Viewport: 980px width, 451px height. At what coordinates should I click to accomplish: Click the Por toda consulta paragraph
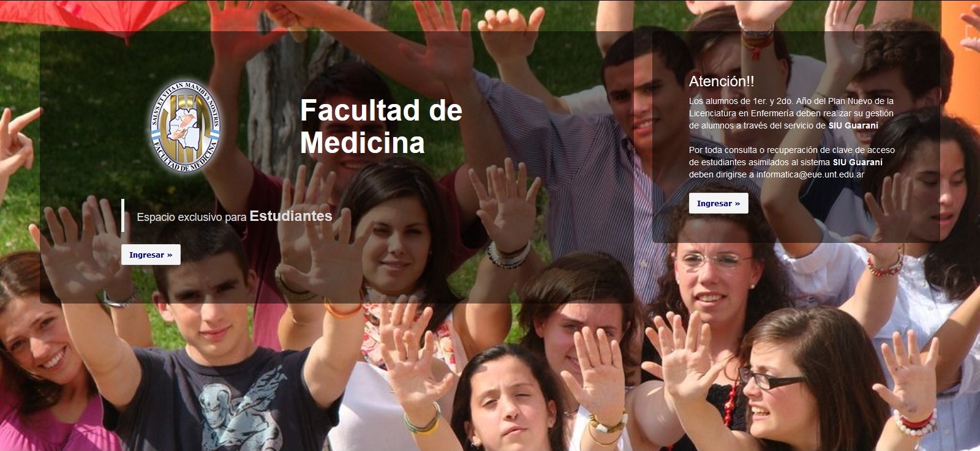[x=792, y=162]
